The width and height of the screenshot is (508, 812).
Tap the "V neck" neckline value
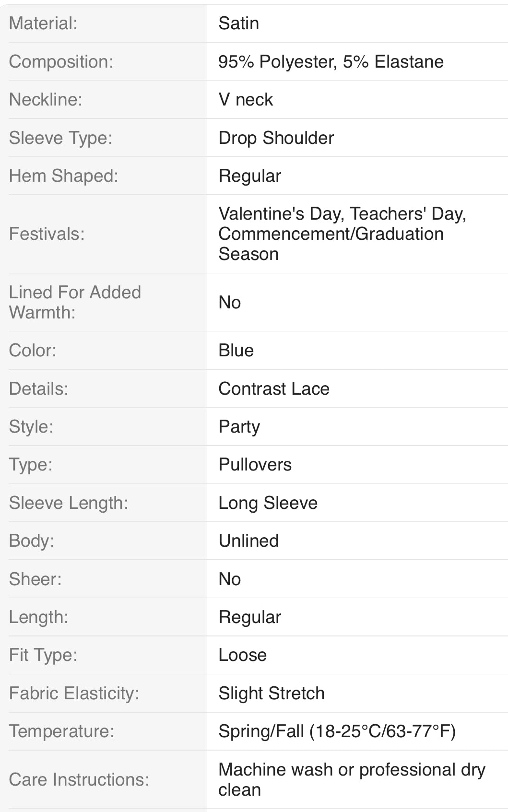245,100
